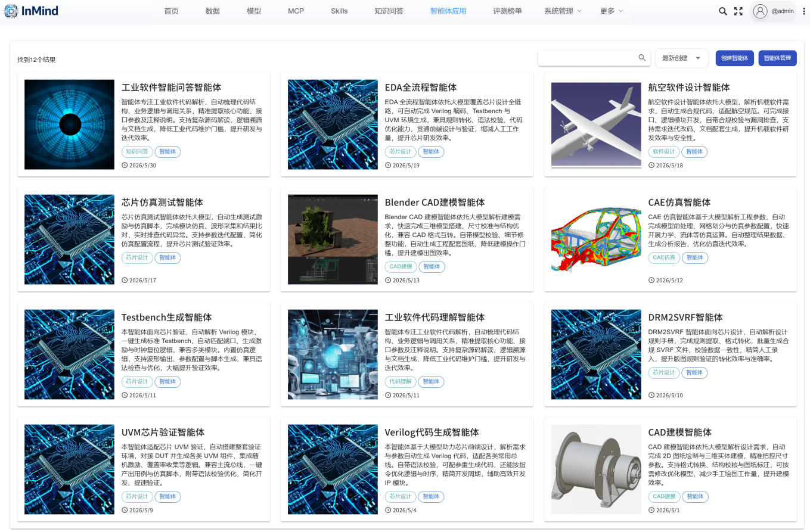The image size is (810, 532).
Task: Open the admin user avatar icon
Action: pyautogui.click(x=760, y=11)
